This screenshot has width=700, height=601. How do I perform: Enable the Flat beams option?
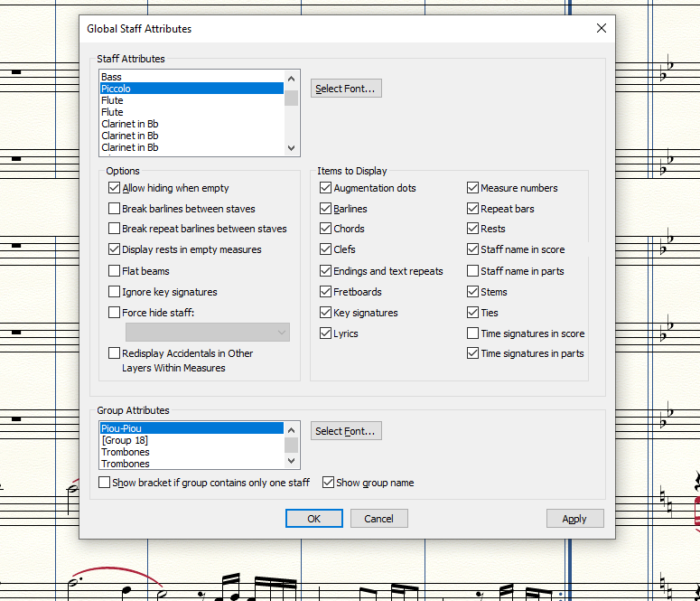[x=115, y=271]
